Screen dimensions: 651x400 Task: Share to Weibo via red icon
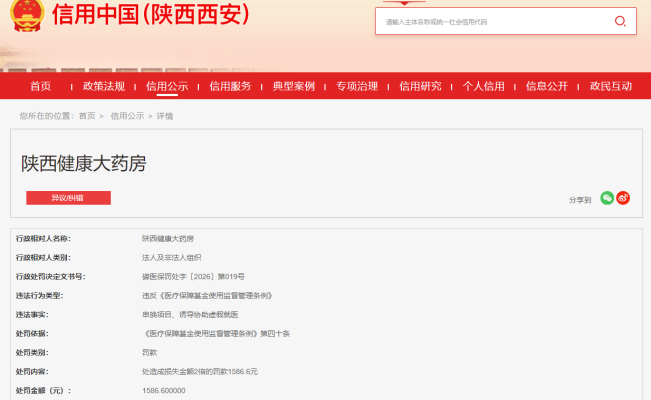[623, 199]
